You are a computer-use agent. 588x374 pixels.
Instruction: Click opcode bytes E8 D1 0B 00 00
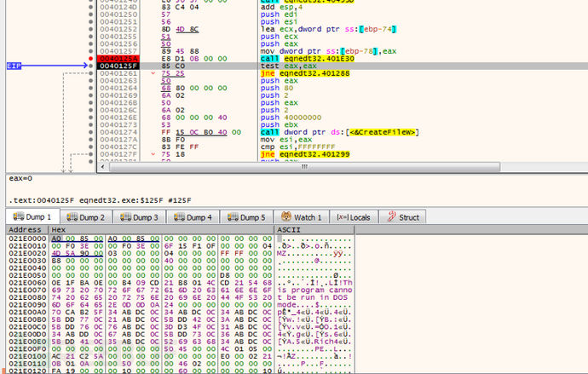(194, 59)
